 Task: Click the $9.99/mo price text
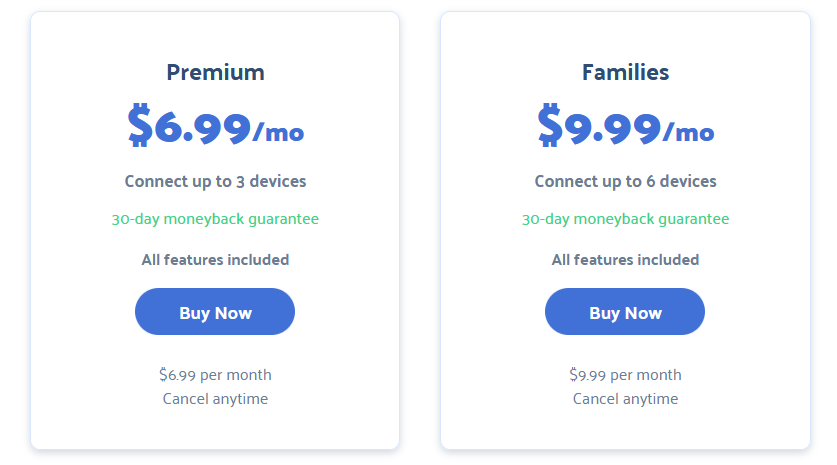click(626, 125)
